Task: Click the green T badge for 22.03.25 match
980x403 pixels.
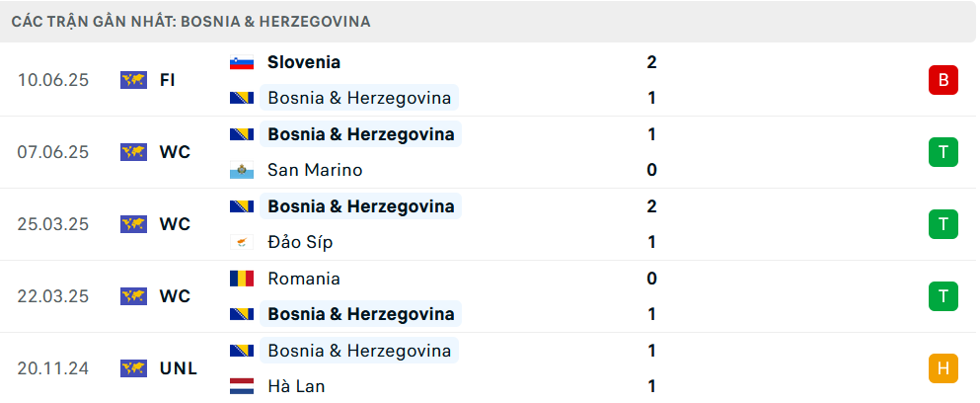Action: pos(943,296)
